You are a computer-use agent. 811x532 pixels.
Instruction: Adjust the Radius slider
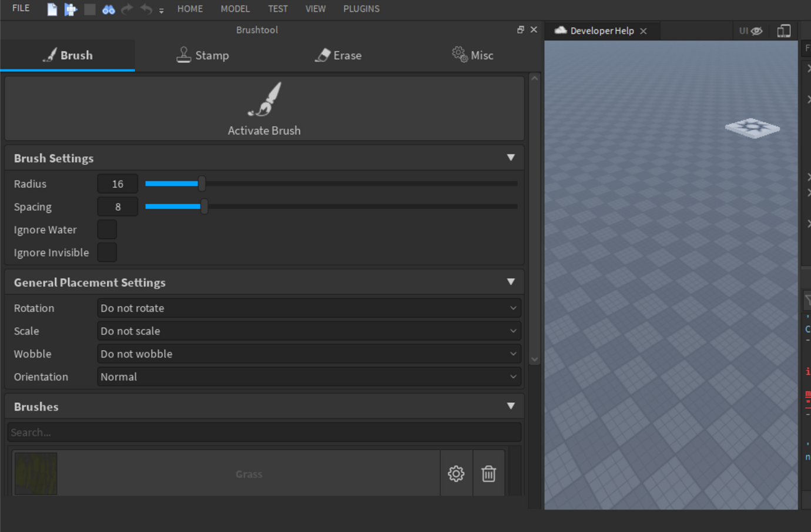(x=202, y=183)
